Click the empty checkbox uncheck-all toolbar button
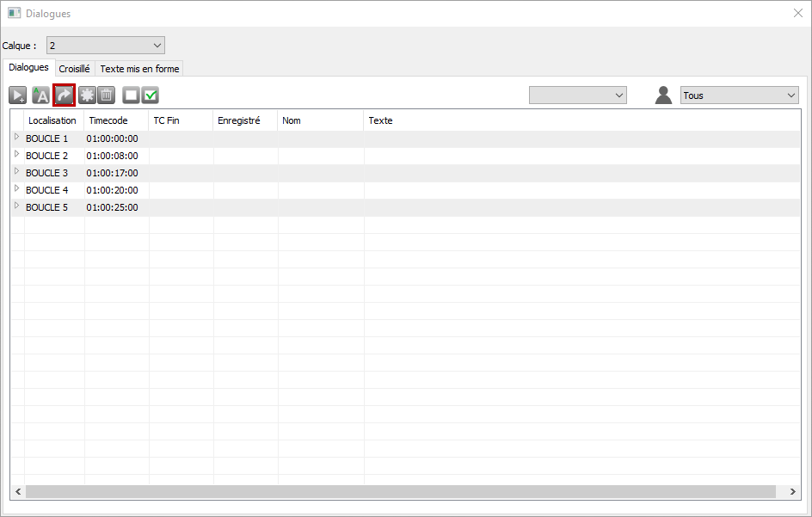 click(131, 95)
